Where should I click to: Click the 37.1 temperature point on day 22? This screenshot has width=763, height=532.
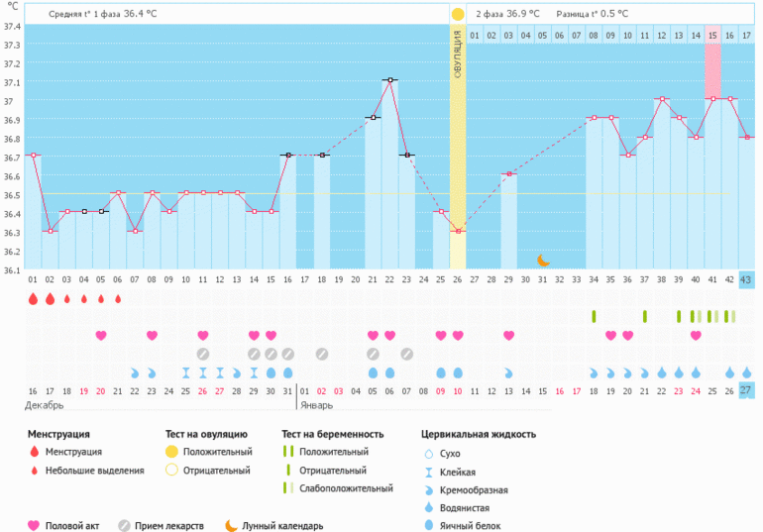tap(389, 80)
